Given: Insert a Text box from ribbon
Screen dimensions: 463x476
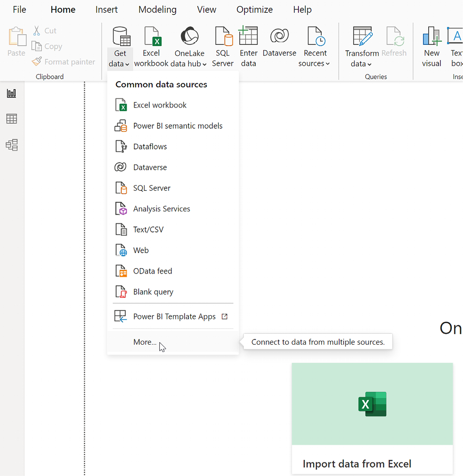Looking at the screenshot, I should 455,47.
